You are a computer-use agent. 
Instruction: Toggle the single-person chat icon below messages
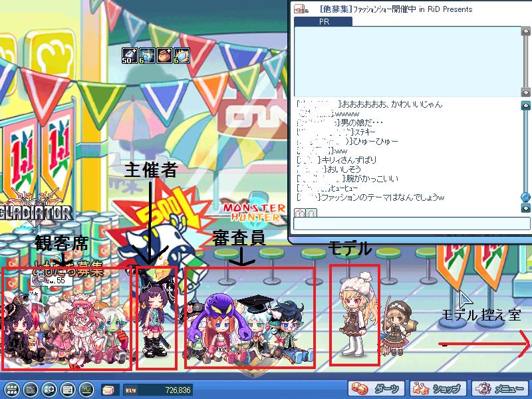[311, 213]
